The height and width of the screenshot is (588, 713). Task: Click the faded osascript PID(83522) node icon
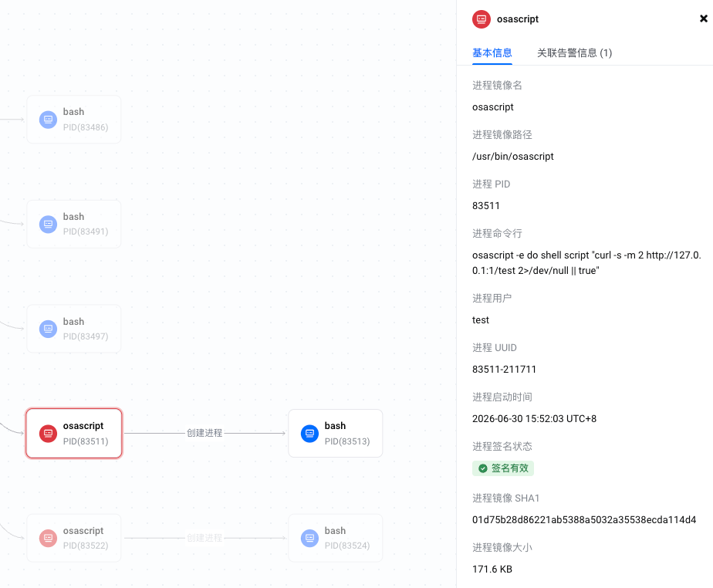pos(48,538)
